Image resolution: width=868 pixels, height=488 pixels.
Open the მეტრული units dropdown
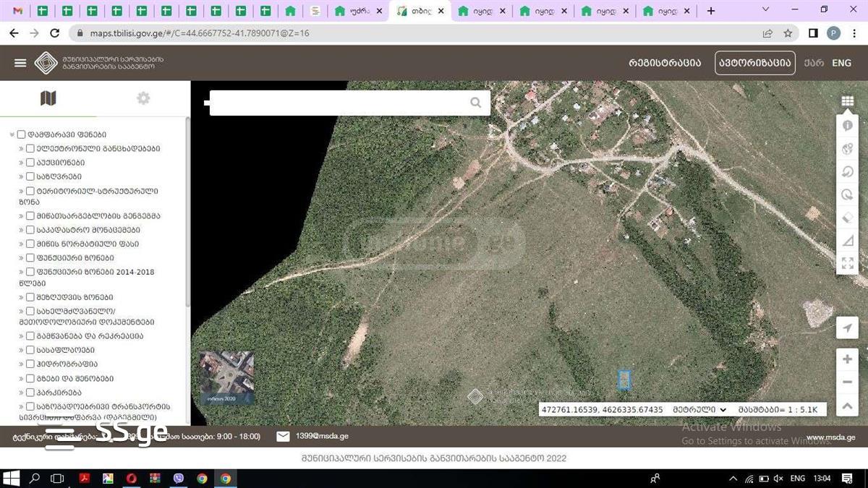point(699,410)
